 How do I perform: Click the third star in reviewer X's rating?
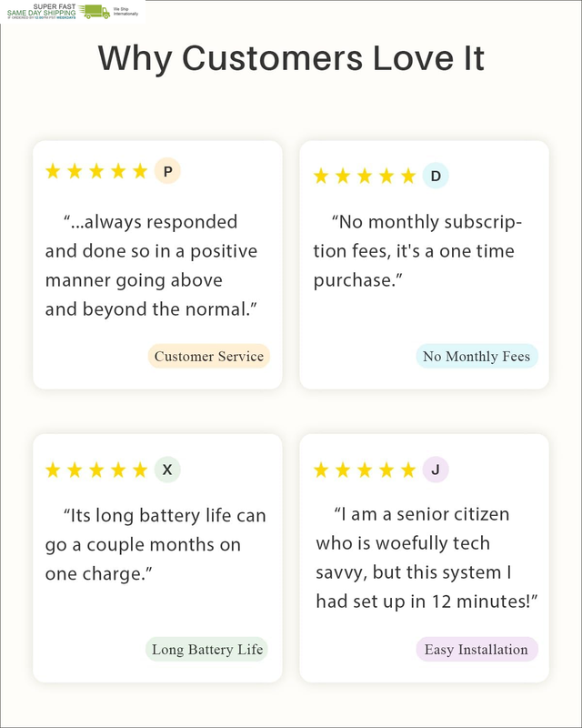tap(96, 470)
